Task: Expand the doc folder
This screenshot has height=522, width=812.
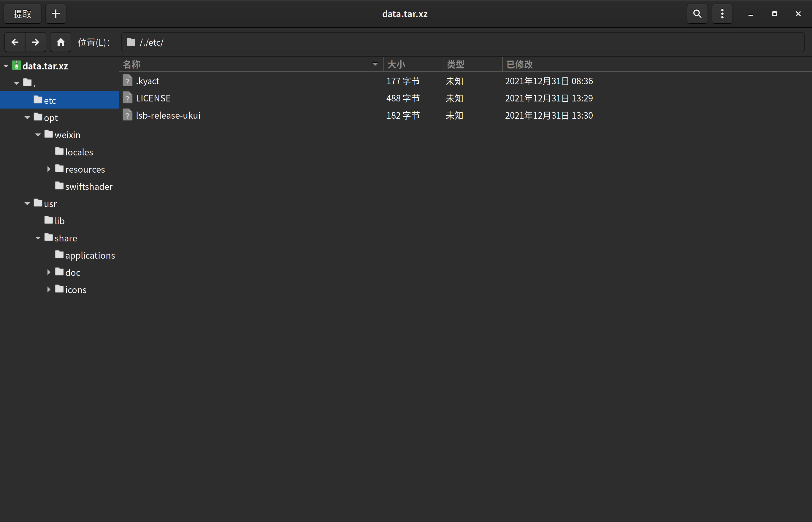Action: pyautogui.click(x=48, y=272)
